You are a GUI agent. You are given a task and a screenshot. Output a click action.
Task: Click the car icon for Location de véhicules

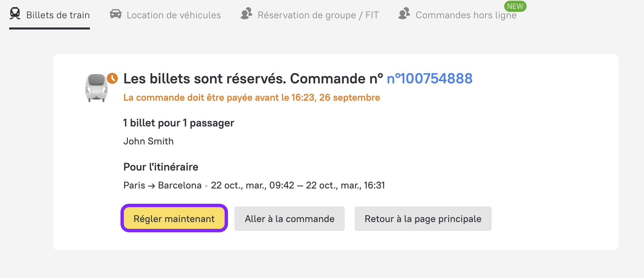pos(116,14)
